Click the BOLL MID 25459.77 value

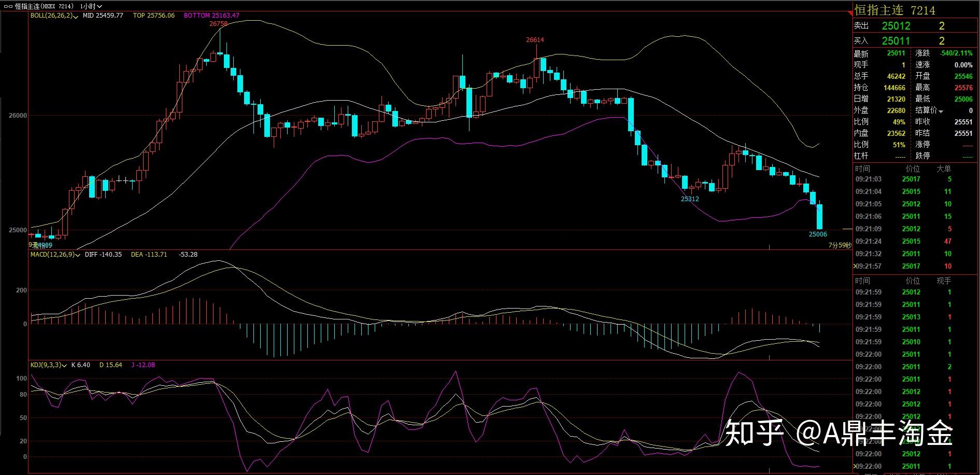(x=103, y=16)
